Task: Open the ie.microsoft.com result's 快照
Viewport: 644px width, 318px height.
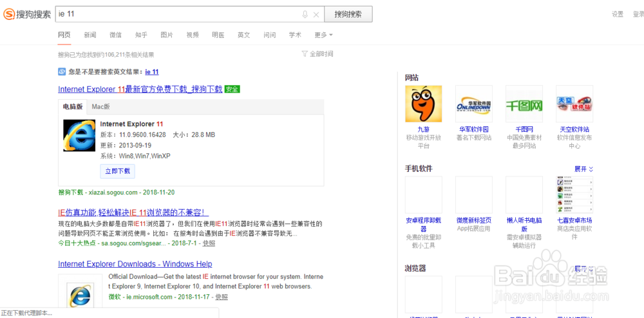Action: pyautogui.click(x=222, y=297)
